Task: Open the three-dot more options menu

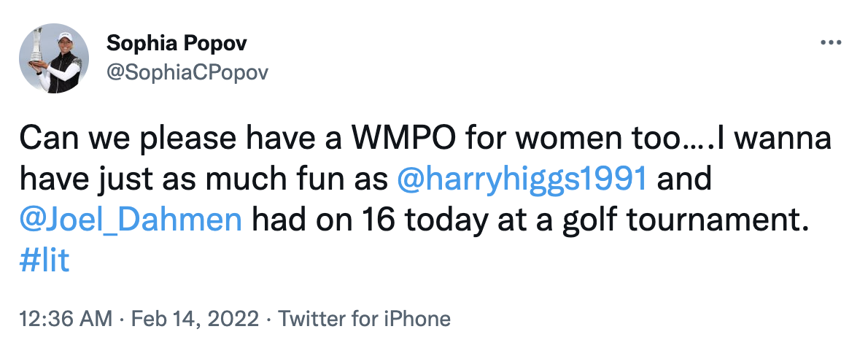Action: (832, 43)
